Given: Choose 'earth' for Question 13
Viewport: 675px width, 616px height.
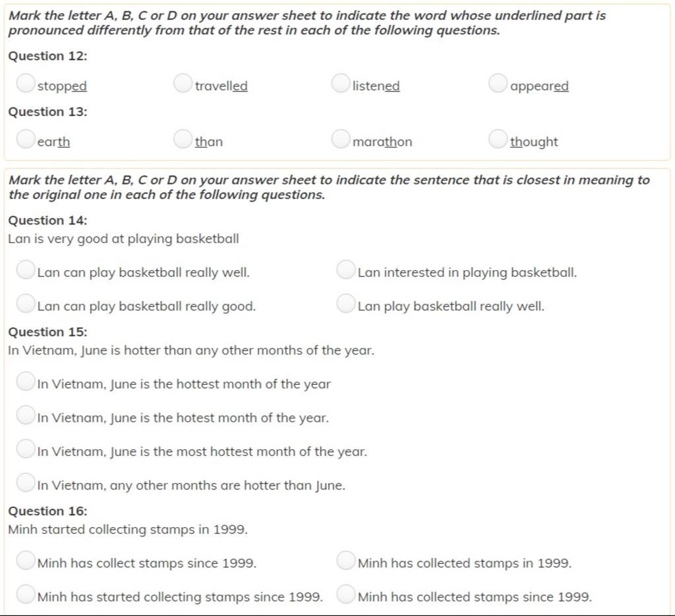Looking at the screenshot, I should point(26,138).
